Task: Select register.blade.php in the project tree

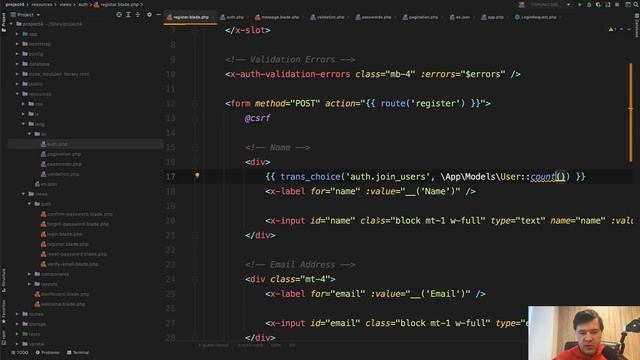Action: 64,244
